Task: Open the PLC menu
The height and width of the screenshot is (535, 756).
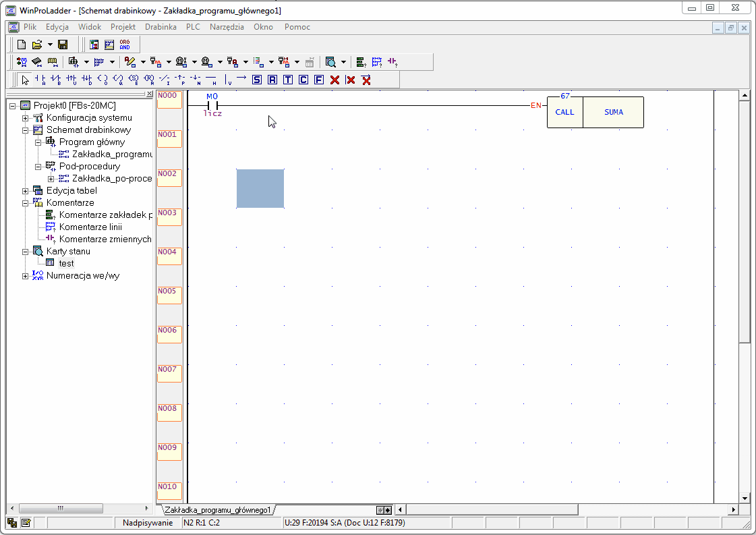Action: pyautogui.click(x=193, y=27)
